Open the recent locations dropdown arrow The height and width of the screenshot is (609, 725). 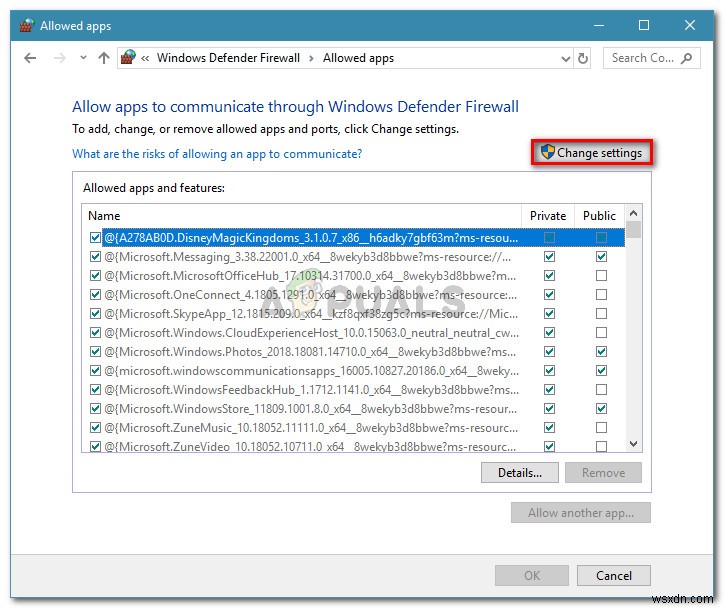point(83,58)
